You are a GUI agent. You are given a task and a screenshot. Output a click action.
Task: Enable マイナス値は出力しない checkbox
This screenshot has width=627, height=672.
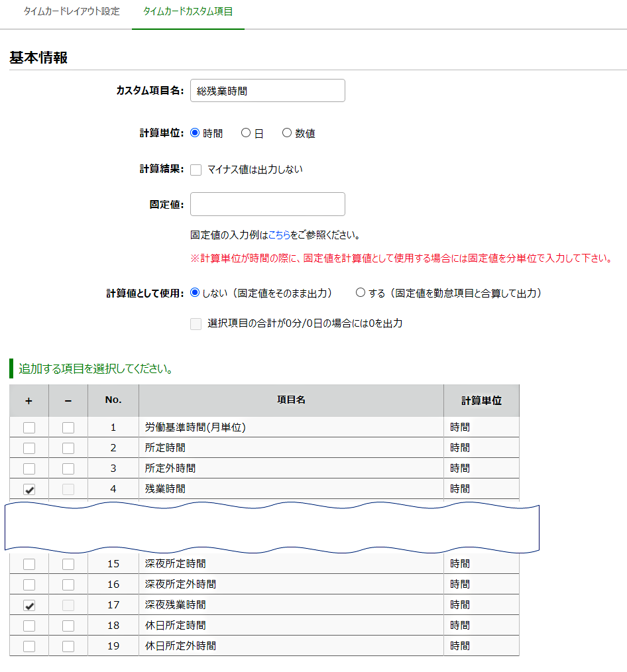tap(196, 170)
